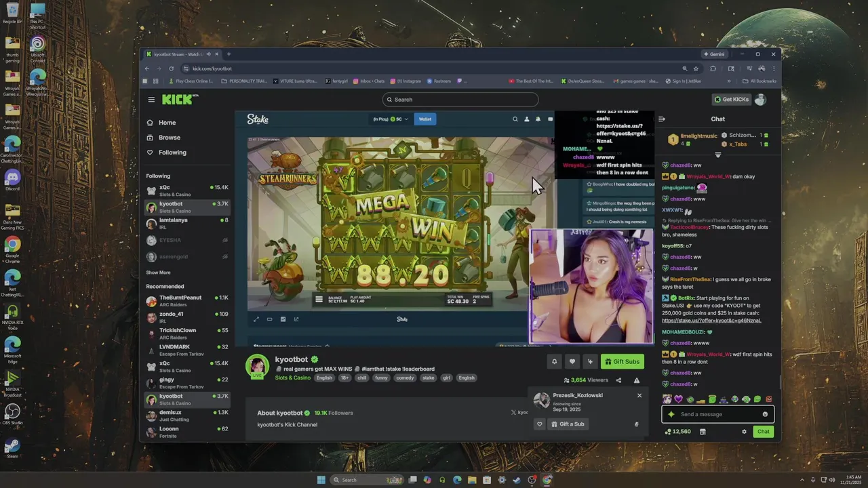Screen dimensions: 868x488
Task: Click the heart follow button below stream
Action: click(572, 362)
